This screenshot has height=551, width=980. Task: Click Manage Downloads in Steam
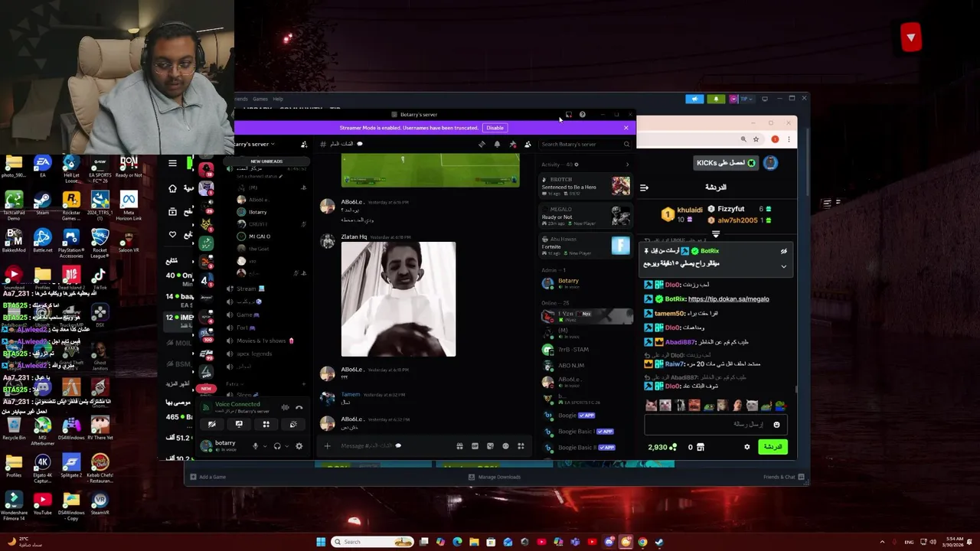tap(495, 477)
